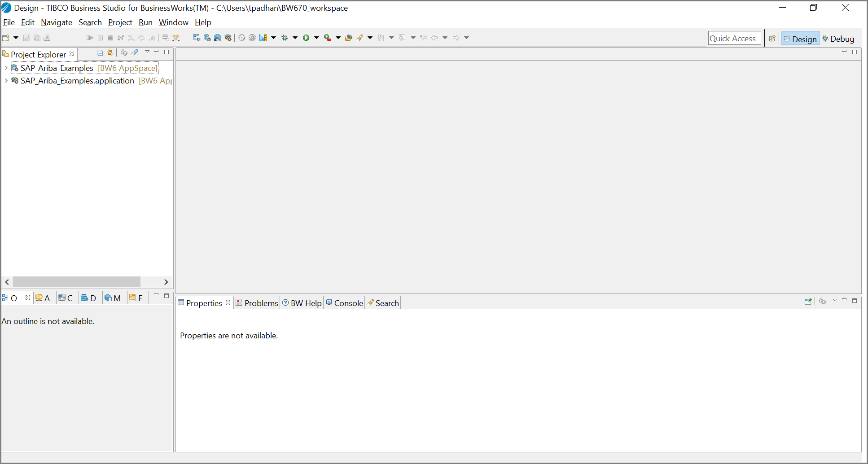Click the Drop to Frame toolbar icon

tap(166, 38)
